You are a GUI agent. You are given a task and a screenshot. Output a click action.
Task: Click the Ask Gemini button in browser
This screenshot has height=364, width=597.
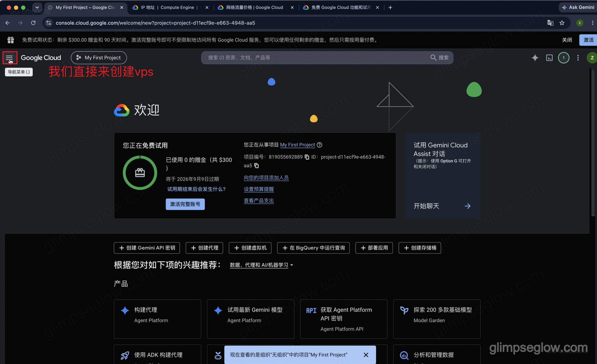tap(578, 7)
